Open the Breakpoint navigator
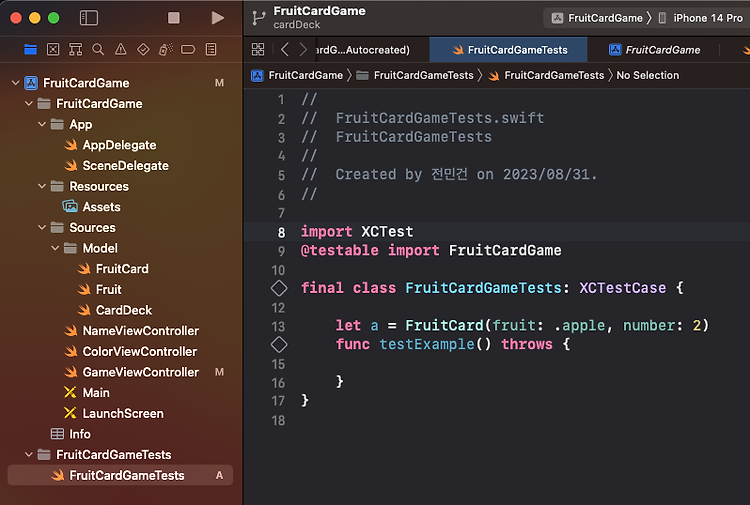The image size is (750, 505). (x=188, y=49)
